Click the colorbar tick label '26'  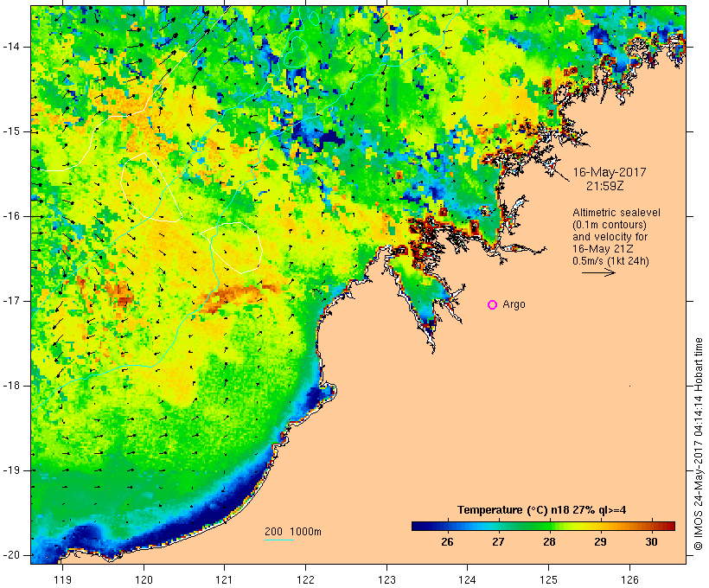(447, 542)
